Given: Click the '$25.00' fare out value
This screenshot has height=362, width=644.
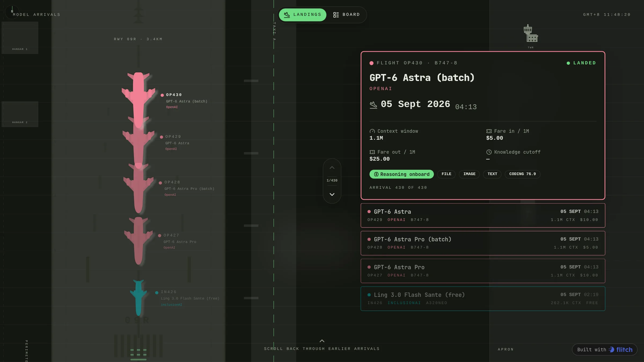Looking at the screenshot, I should 379,159.
